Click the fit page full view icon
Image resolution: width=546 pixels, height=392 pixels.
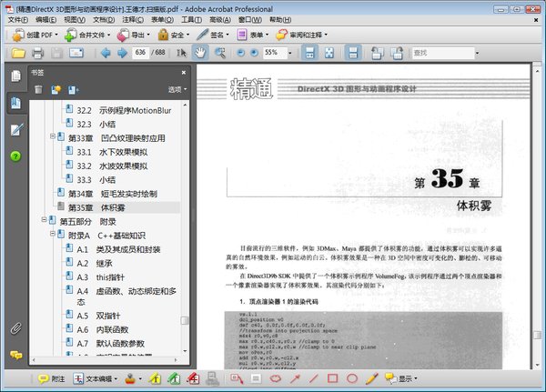329,53
